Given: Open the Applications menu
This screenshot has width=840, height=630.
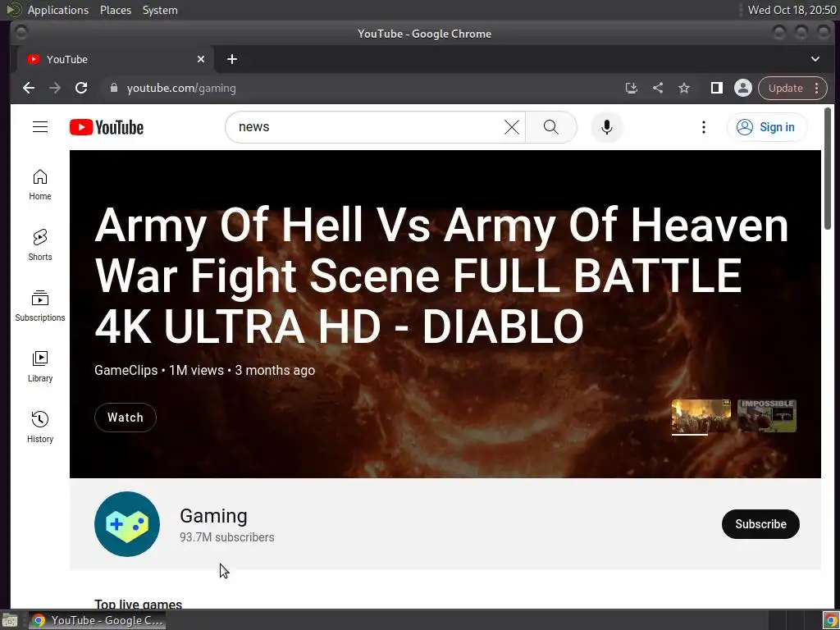Looking at the screenshot, I should 58,10.
